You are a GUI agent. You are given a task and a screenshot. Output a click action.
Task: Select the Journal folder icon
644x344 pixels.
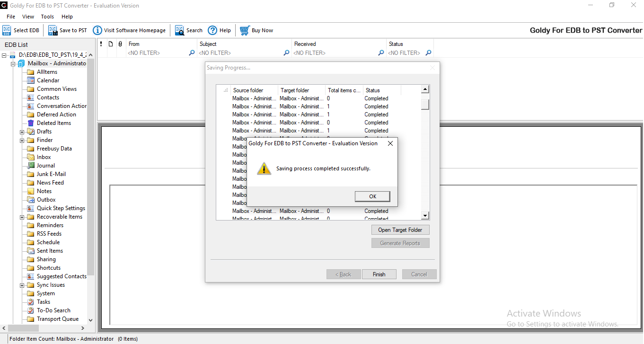coord(31,166)
